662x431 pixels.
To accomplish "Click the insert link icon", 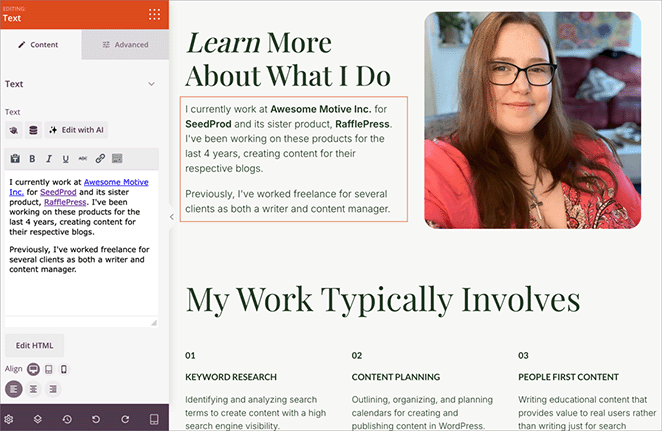I will coord(100,158).
